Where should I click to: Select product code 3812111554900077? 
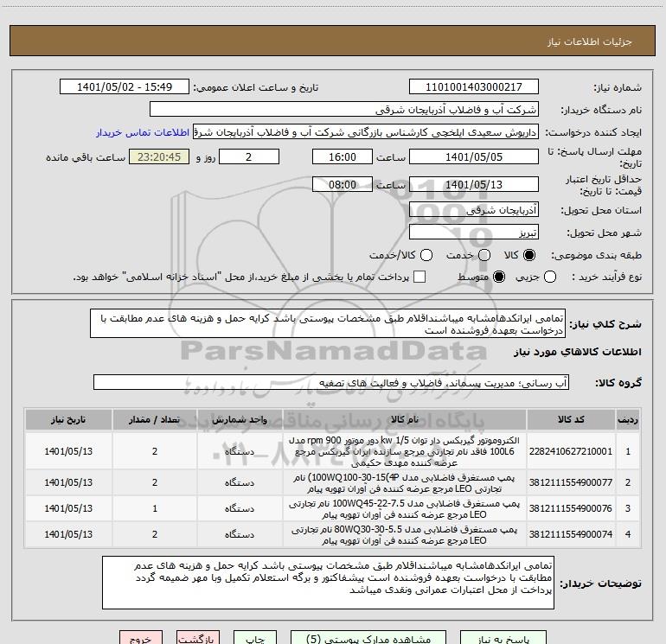(x=571, y=482)
